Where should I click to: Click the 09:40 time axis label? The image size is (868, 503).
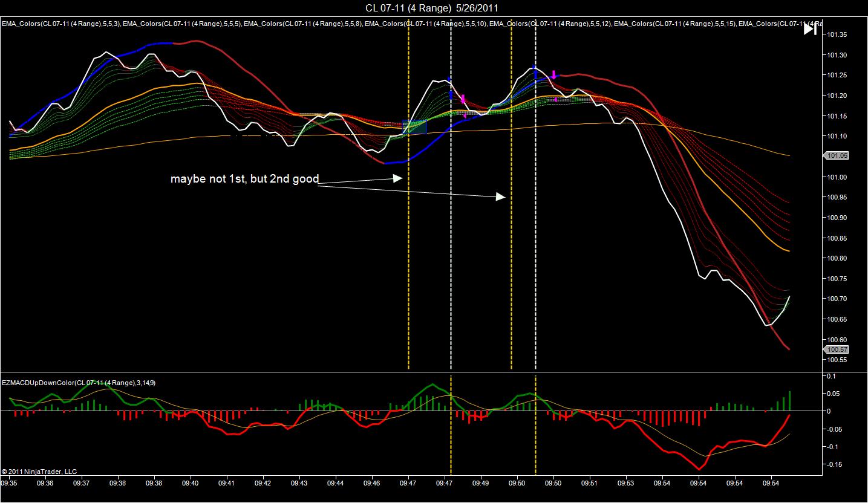tap(191, 484)
